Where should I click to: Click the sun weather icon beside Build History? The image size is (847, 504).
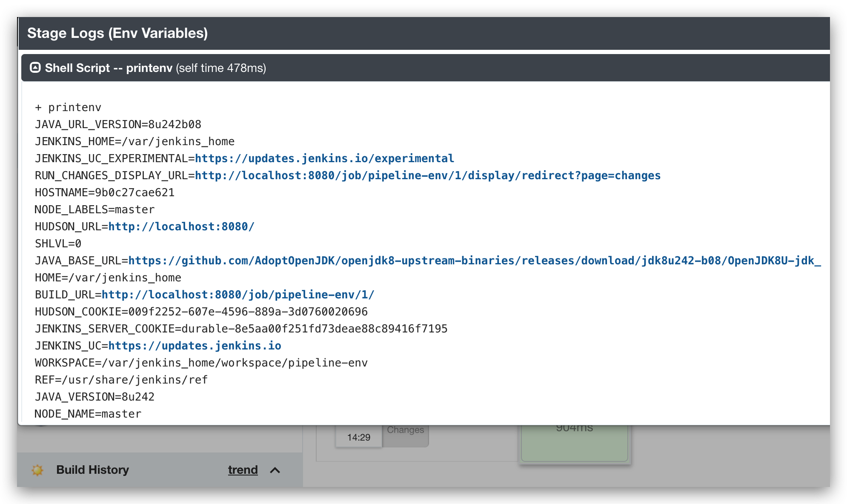pos(37,470)
